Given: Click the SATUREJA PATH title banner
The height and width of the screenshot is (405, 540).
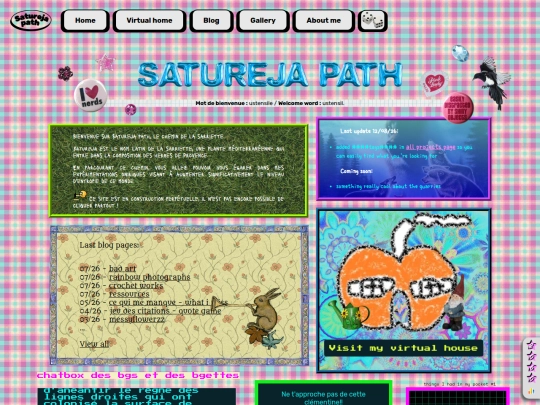Looking at the screenshot, I should pos(270,75).
